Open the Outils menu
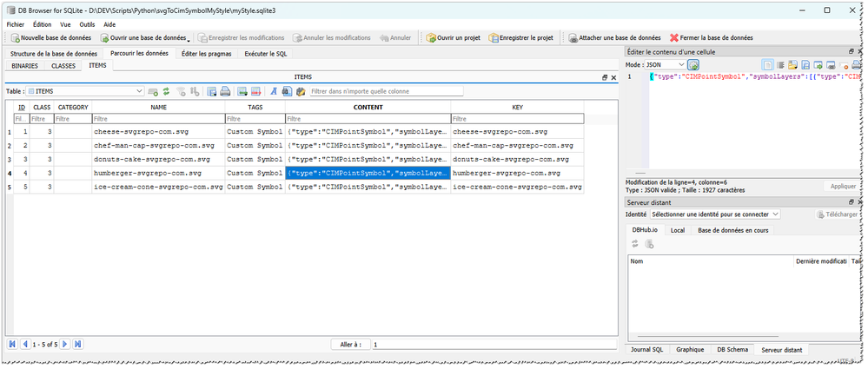Image resolution: width=868 pixels, height=369 pixels. click(x=87, y=24)
